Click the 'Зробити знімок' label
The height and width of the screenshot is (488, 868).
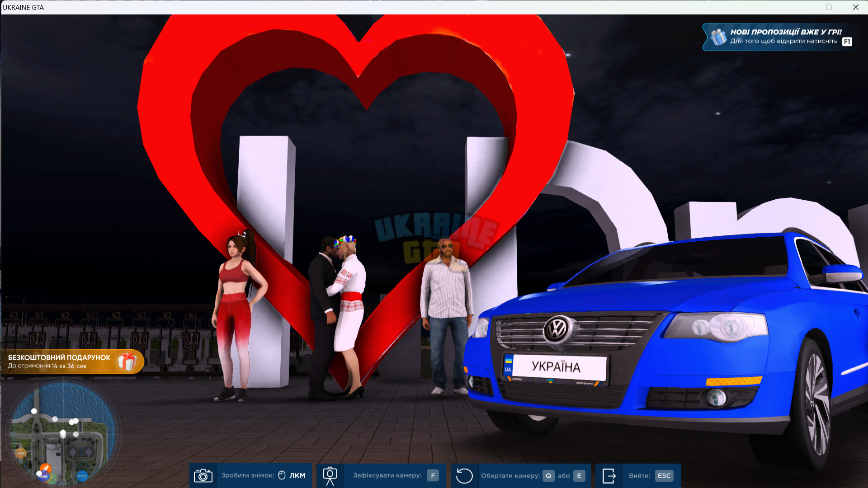[x=248, y=475]
